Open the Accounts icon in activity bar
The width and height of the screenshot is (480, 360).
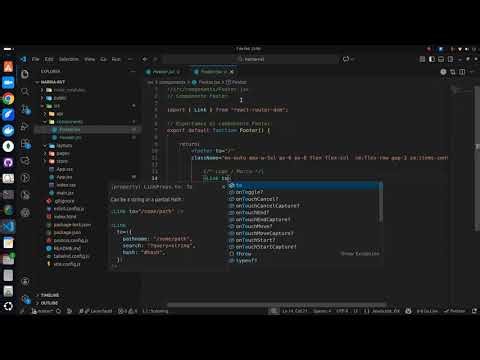(x=25, y=281)
